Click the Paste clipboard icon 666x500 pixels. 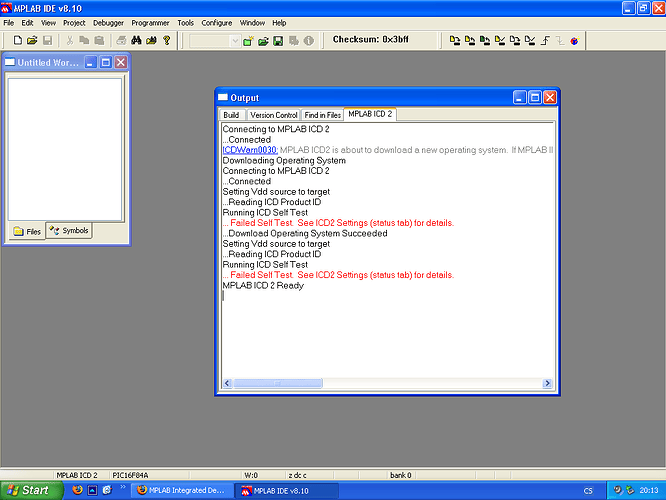[99, 40]
